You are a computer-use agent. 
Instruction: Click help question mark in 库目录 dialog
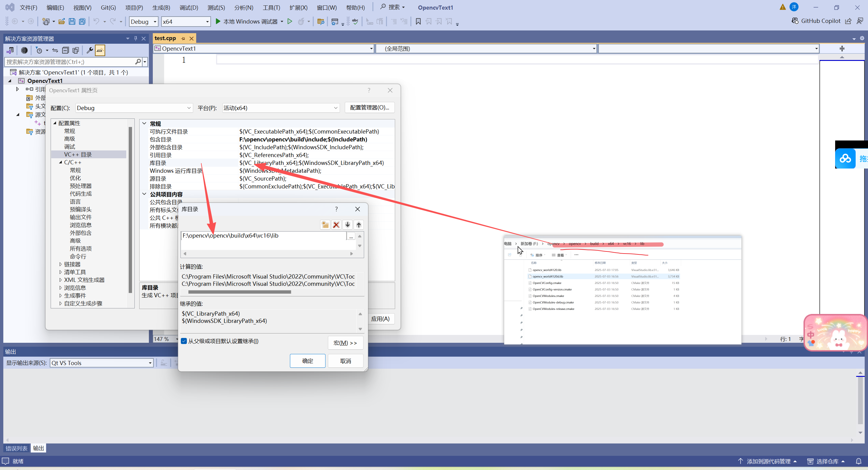336,209
